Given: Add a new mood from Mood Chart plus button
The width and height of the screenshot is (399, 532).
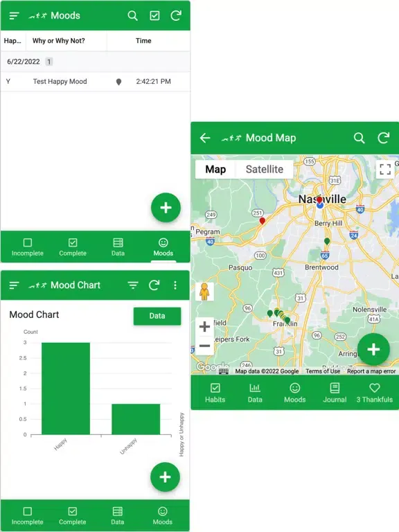Looking at the screenshot, I should [166, 477].
